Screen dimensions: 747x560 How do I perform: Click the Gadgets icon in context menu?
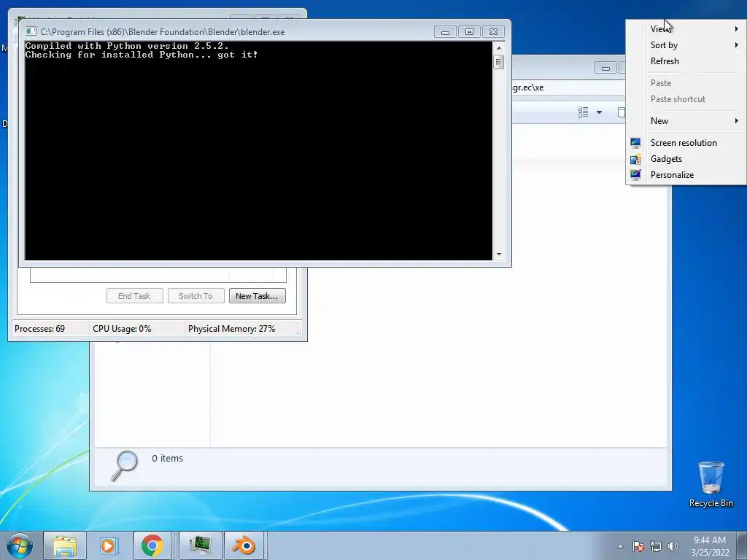click(x=635, y=159)
